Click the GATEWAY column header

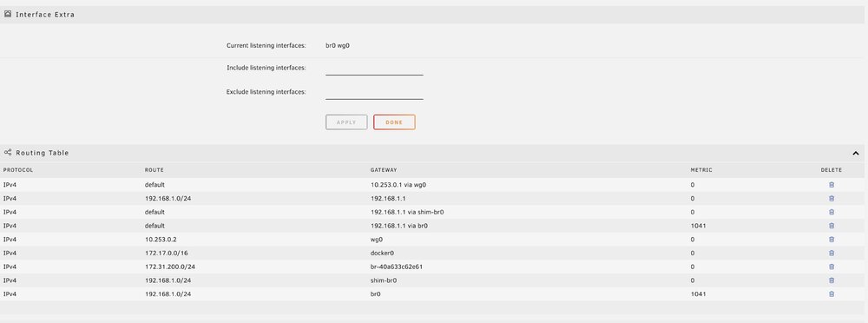click(x=384, y=170)
